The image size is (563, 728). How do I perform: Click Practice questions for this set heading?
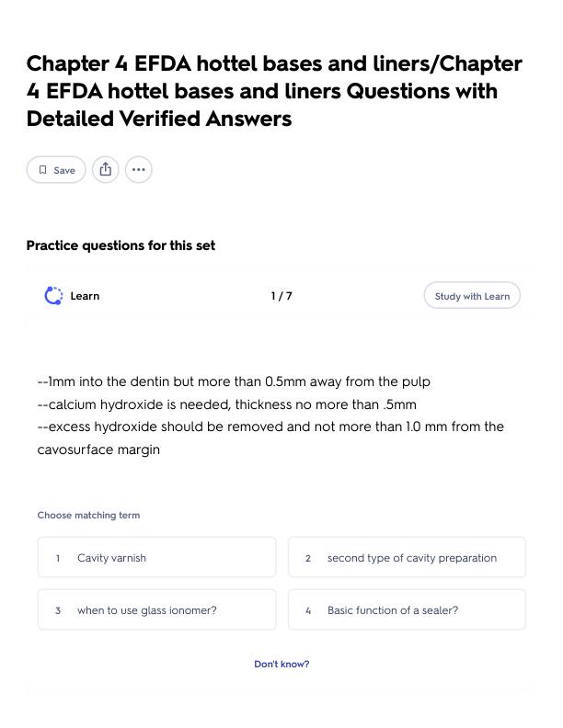pyautogui.click(x=121, y=245)
